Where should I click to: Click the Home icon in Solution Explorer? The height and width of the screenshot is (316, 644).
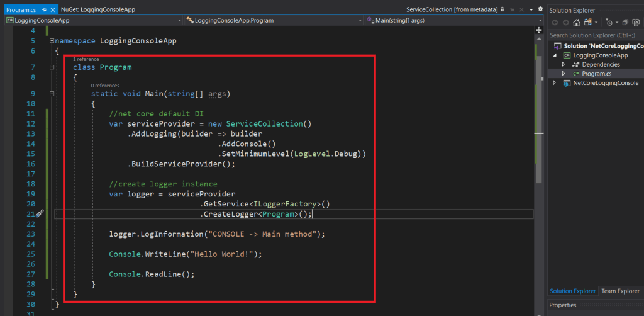coord(576,23)
